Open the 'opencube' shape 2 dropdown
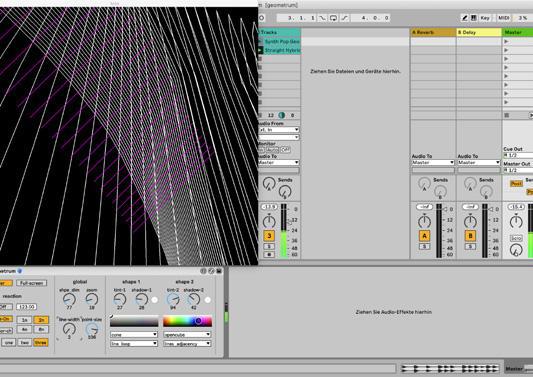This screenshot has width=533, height=377. [x=187, y=335]
